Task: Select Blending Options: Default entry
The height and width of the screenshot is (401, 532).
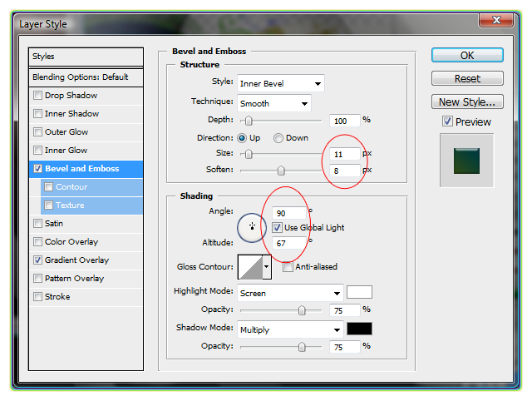Action: tap(86, 77)
